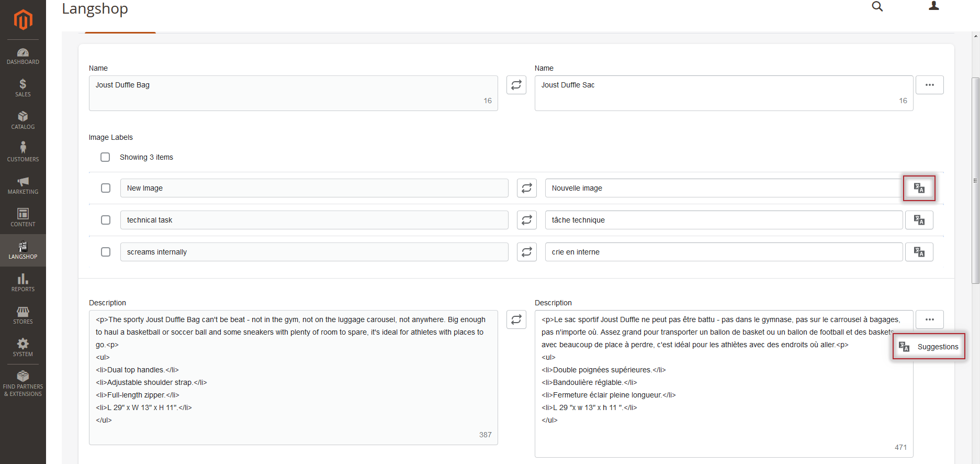Click the sync icon beside Description field

click(516, 319)
